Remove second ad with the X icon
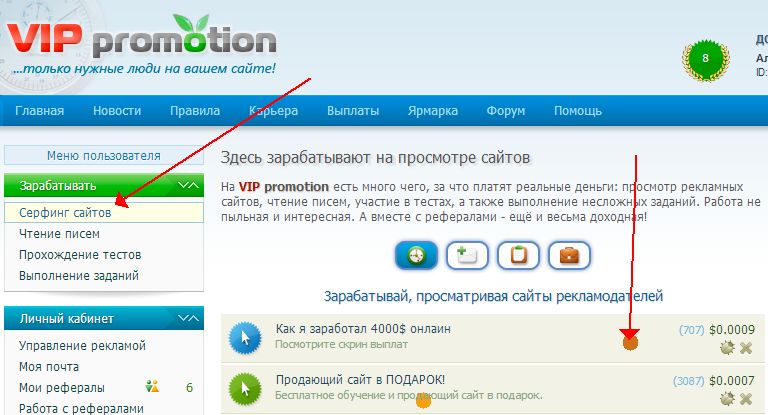Image resolution: width=768 pixels, height=415 pixels. (x=746, y=399)
